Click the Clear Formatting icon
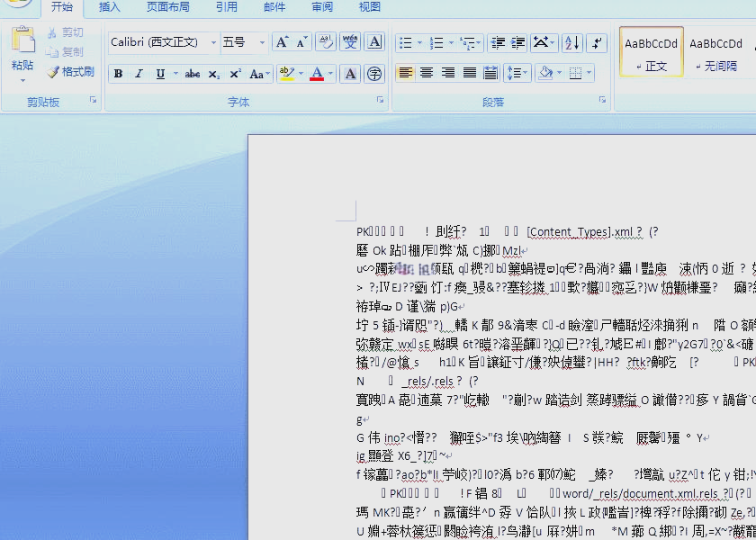Viewport: 756px width, 540px height. (x=324, y=40)
